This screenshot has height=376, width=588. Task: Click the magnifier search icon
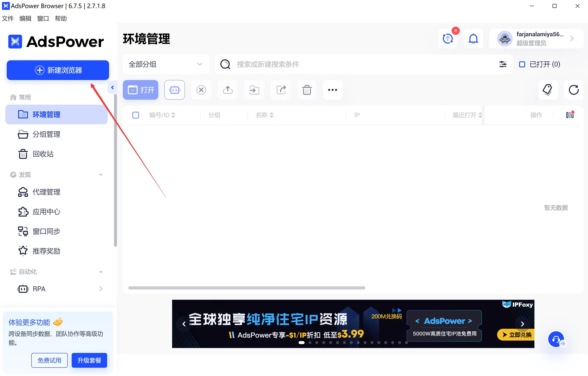[x=225, y=64]
